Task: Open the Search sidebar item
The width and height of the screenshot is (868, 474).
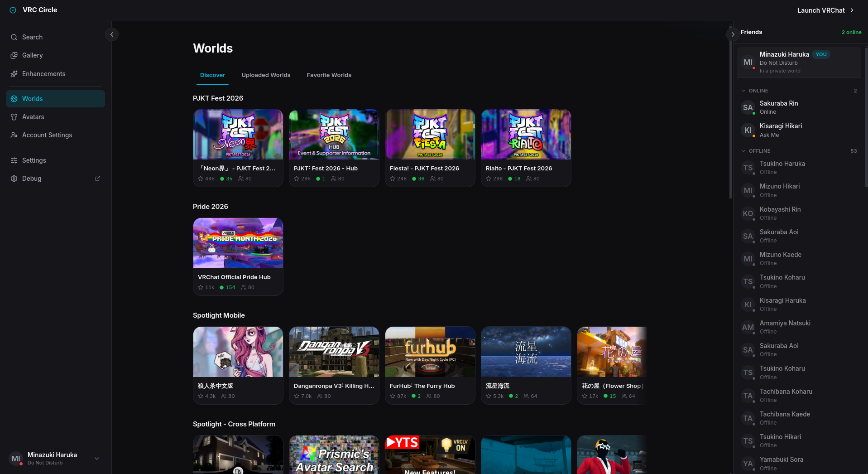Action: coord(55,37)
